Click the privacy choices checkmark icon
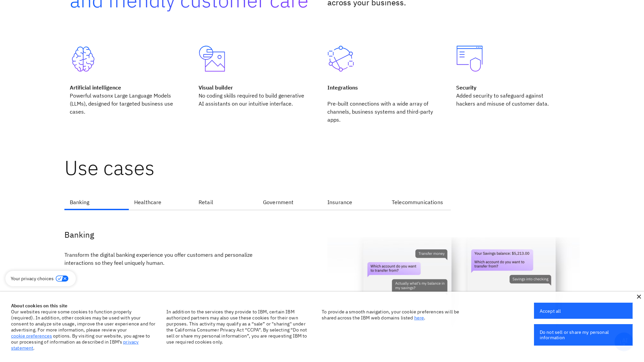Image resolution: width=644 pixels, height=362 pixels. [59, 279]
